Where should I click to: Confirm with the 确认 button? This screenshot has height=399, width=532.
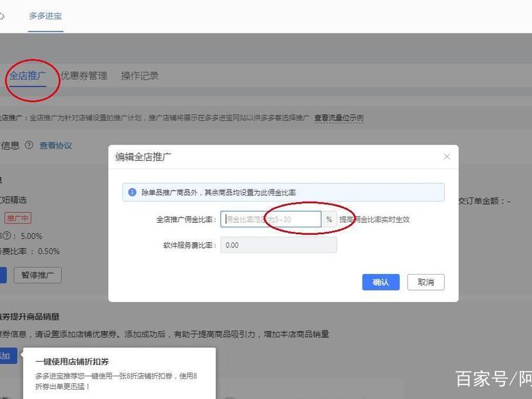[x=380, y=282]
